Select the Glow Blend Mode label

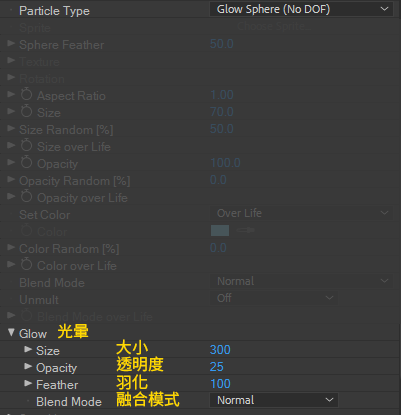69,402
